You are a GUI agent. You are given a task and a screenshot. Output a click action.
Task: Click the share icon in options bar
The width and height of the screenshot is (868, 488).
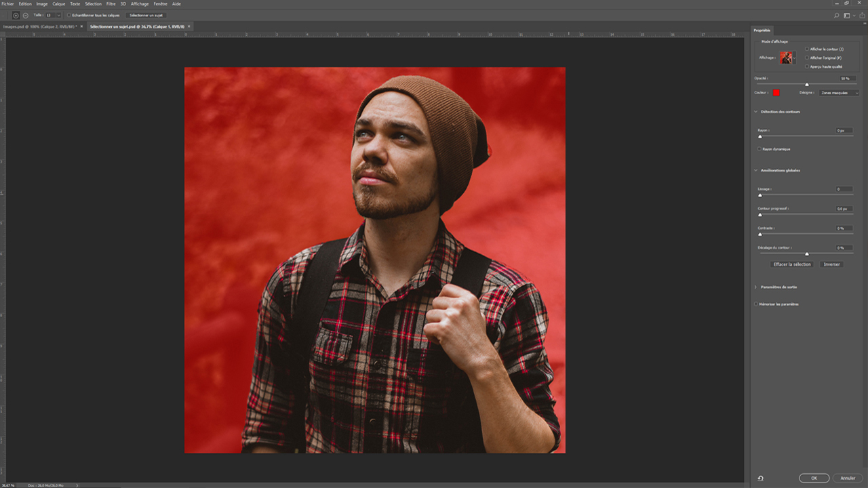pyautogui.click(x=862, y=15)
